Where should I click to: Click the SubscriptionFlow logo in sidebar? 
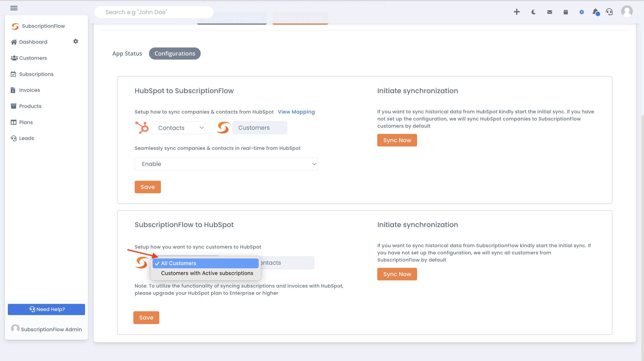[x=15, y=26]
